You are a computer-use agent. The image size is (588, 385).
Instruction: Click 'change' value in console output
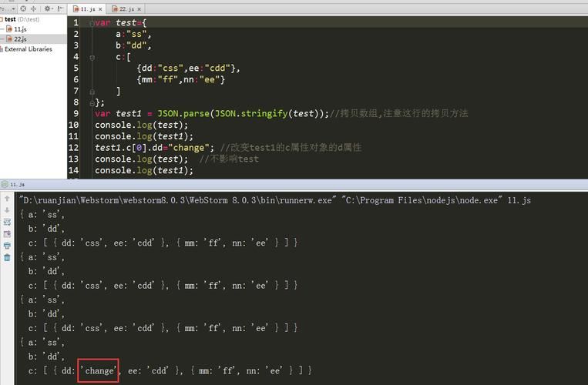[x=98, y=371]
